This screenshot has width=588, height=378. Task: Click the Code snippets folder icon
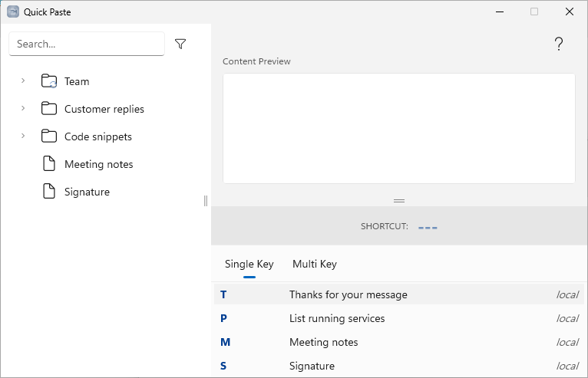(49, 136)
